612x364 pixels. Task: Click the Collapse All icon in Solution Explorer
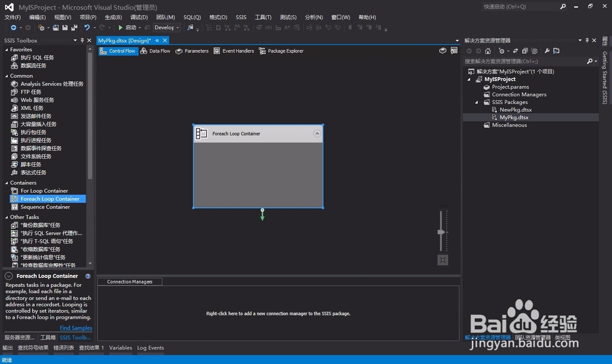[525, 51]
